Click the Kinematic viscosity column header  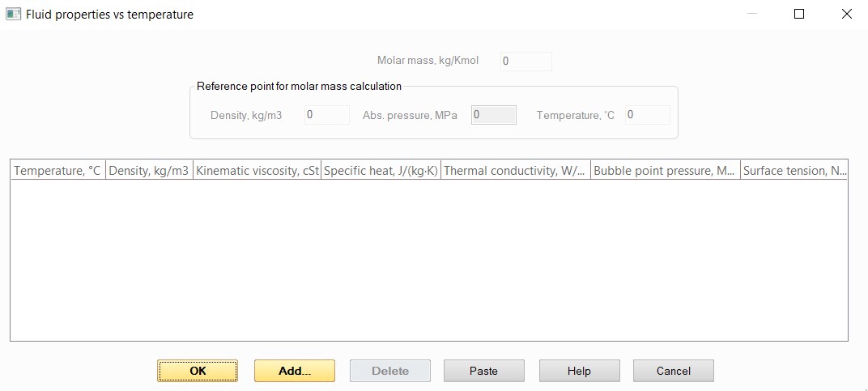click(257, 171)
